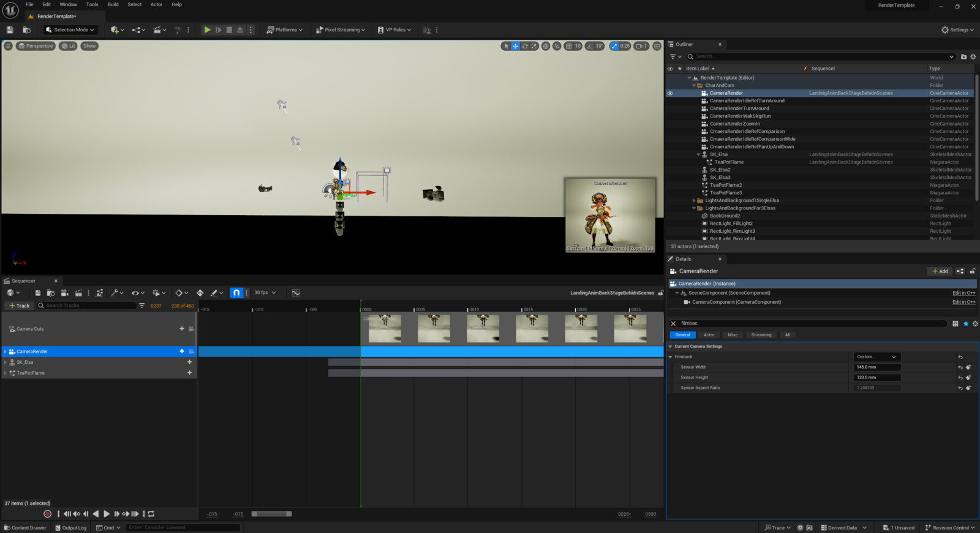Open Sequencer playback options menu
The width and height of the screenshot is (980, 533).
click(159, 293)
